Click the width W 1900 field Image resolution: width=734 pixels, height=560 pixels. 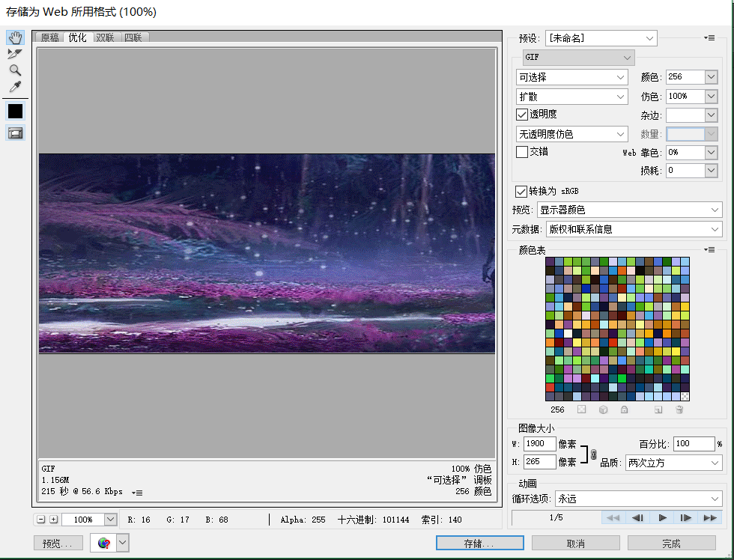click(x=540, y=443)
